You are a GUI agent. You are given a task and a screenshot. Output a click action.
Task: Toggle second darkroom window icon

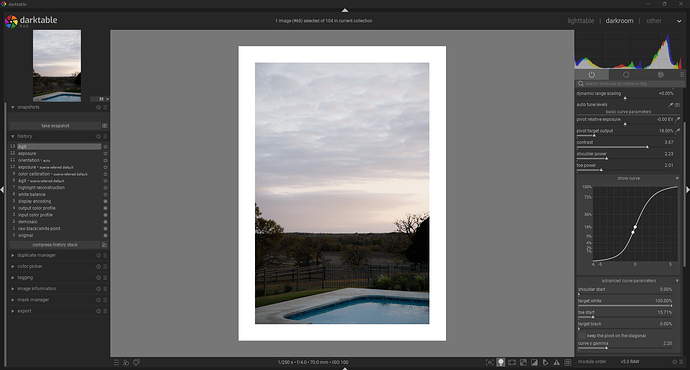[136, 363]
